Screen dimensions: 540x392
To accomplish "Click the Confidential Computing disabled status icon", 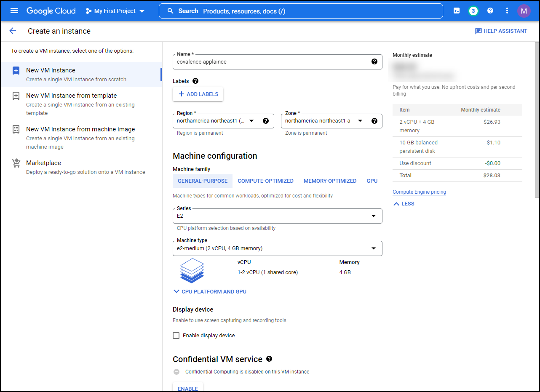I will pyautogui.click(x=176, y=372).
